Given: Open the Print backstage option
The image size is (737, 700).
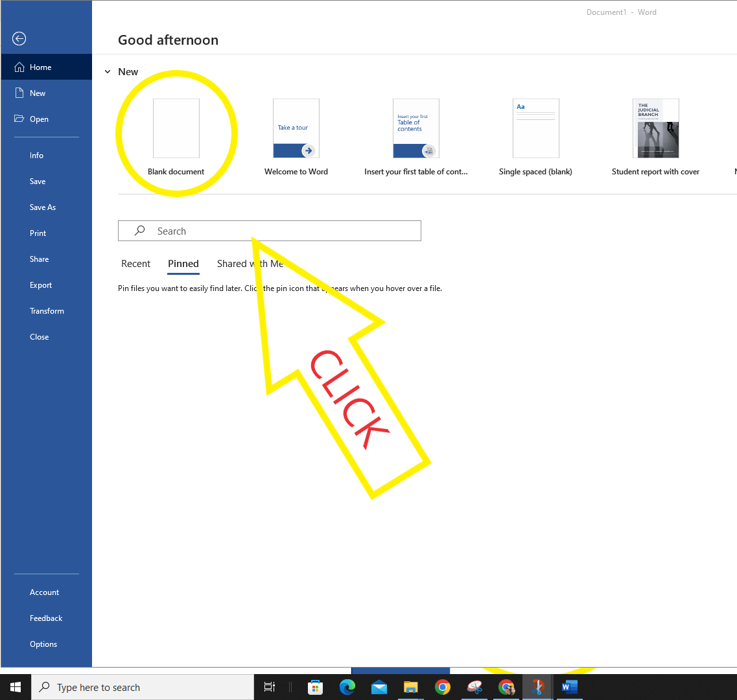Looking at the screenshot, I should coord(38,233).
